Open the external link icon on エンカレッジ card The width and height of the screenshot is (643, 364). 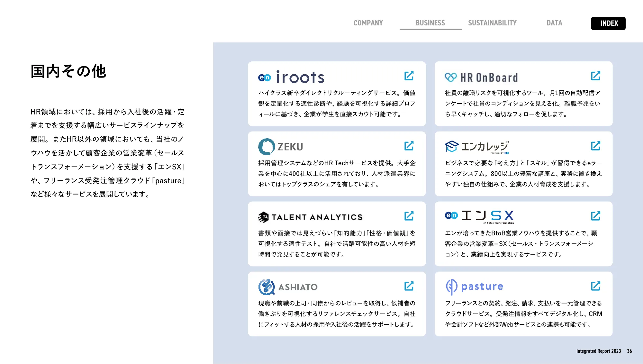[x=596, y=146]
